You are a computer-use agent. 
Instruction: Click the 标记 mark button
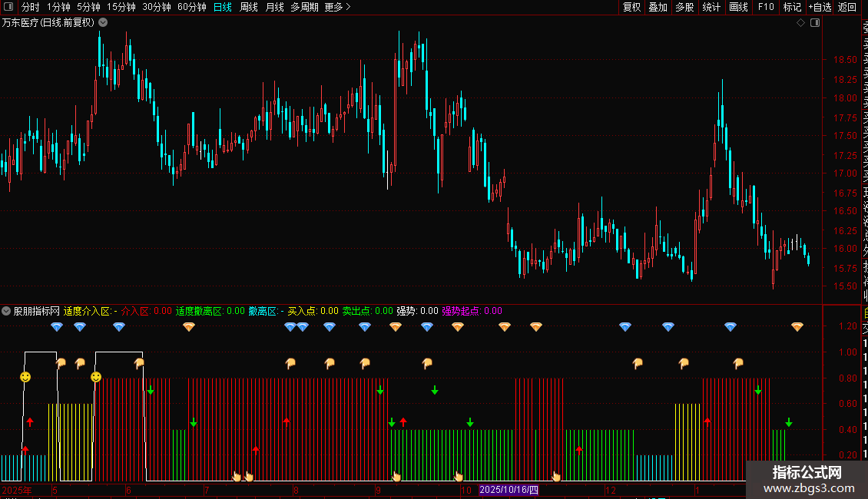pyautogui.click(x=792, y=7)
